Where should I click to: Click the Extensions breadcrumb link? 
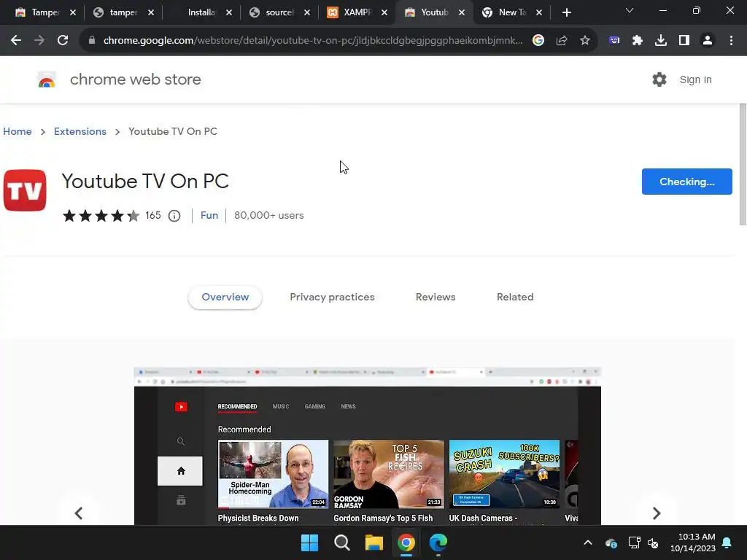[80, 131]
